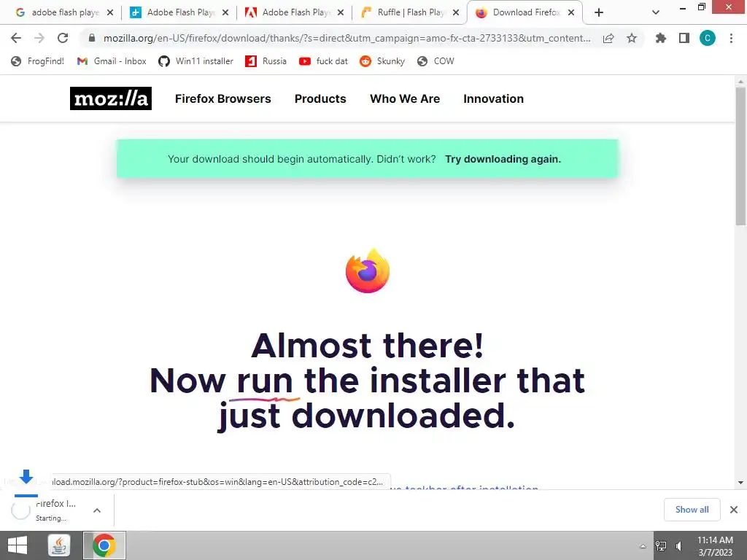747x560 pixels.
Task: Open the Skunky Reddit bookmark
Action: point(382,61)
